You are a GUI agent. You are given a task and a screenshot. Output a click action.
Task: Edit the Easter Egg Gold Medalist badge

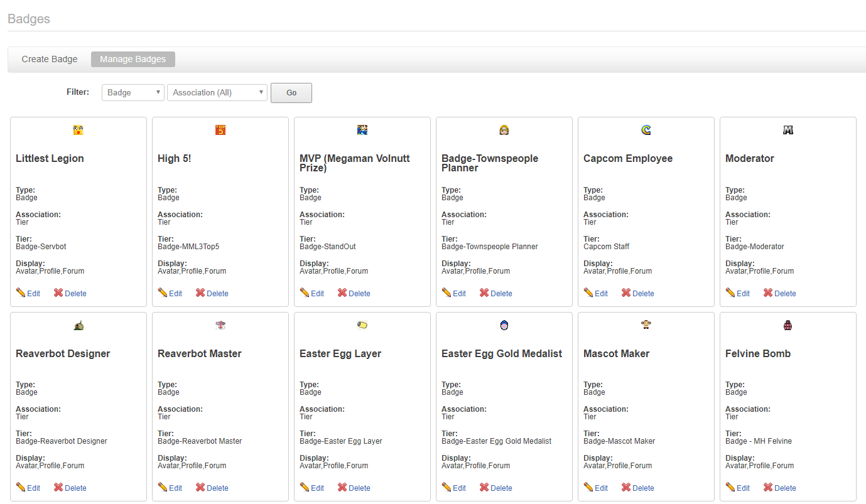point(454,488)
